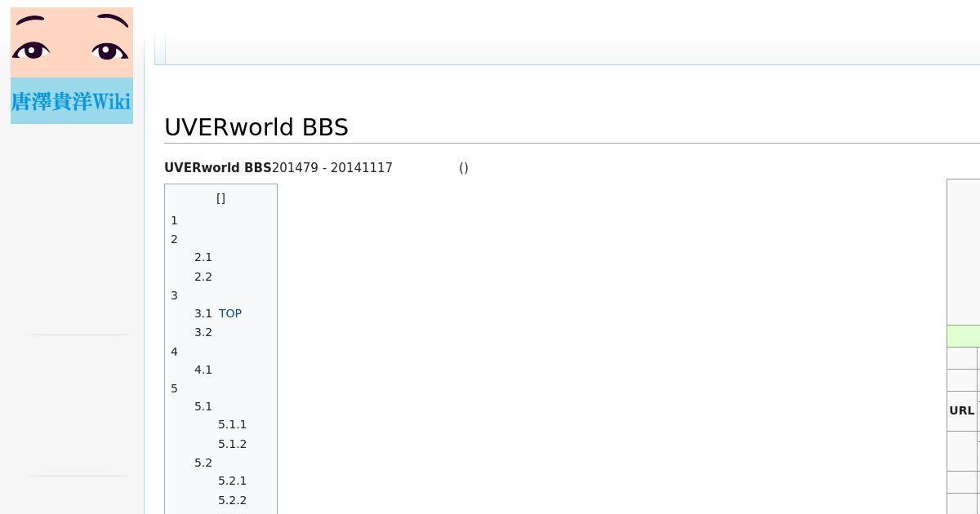Viewport: 980px width, 514px height.
Task: Jump to contents subsection 5.2.1
Action: coord(232,481)
